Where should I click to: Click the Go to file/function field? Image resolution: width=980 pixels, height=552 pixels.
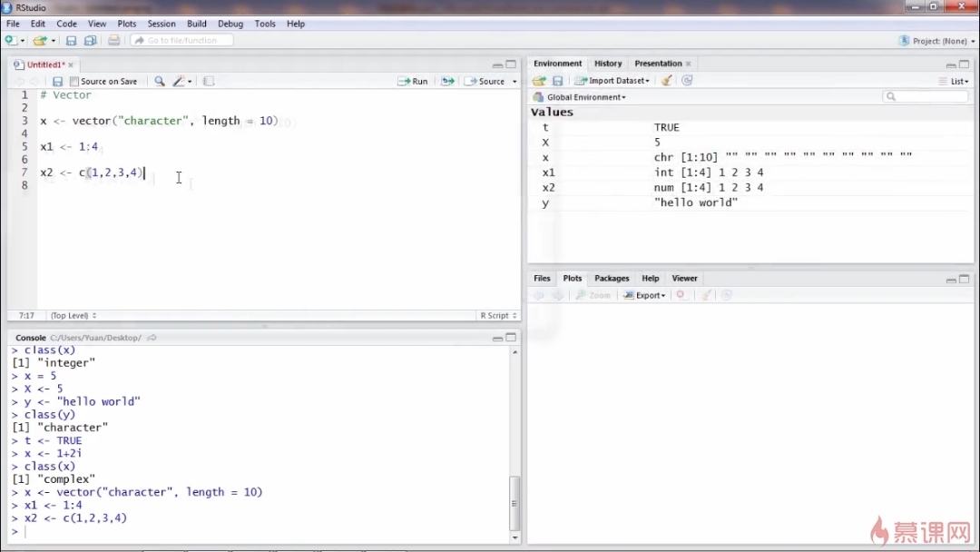coord(181,41)
